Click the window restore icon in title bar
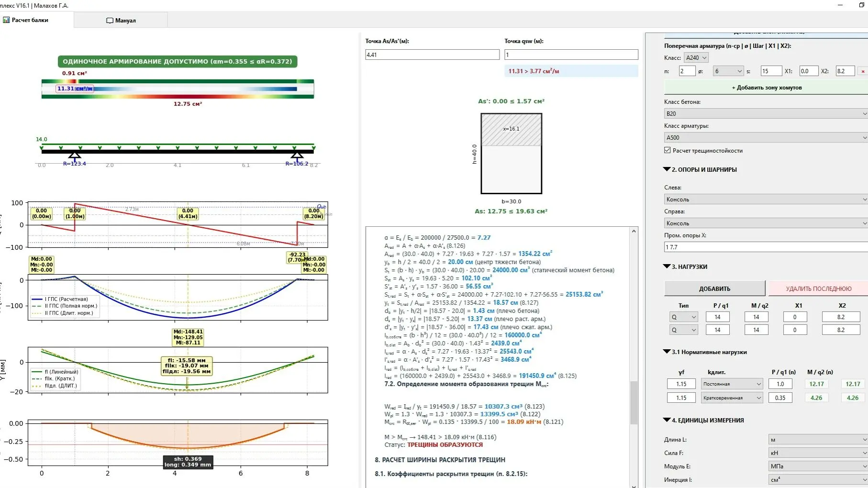 pos(862,5)
